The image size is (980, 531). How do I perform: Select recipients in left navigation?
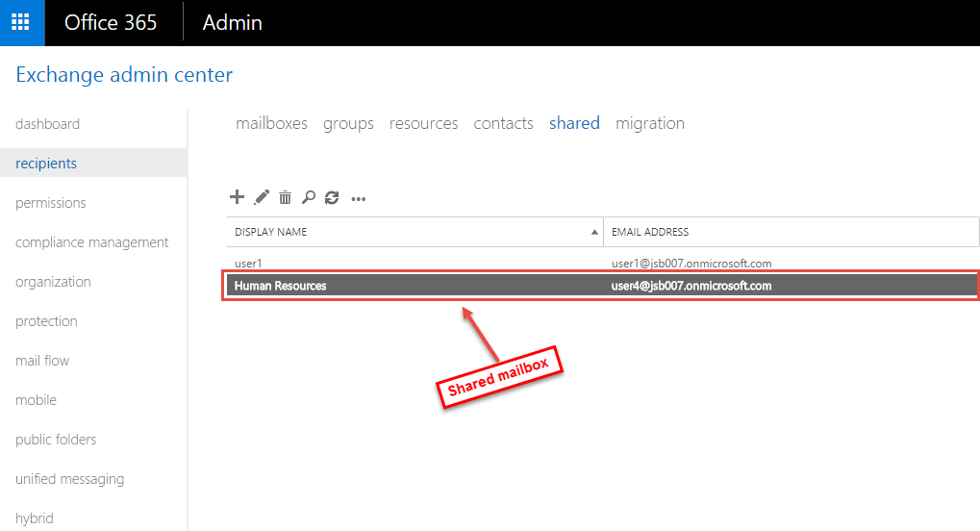click(x=93, y=163)
